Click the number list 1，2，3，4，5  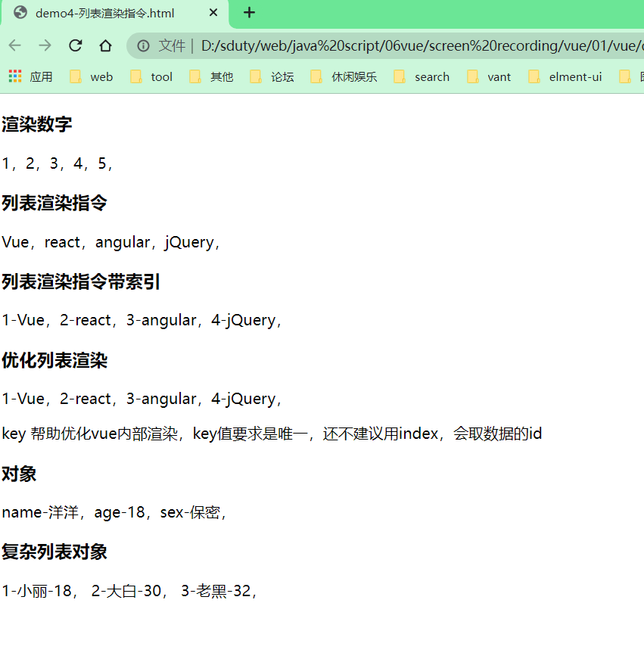click(58, 163)
